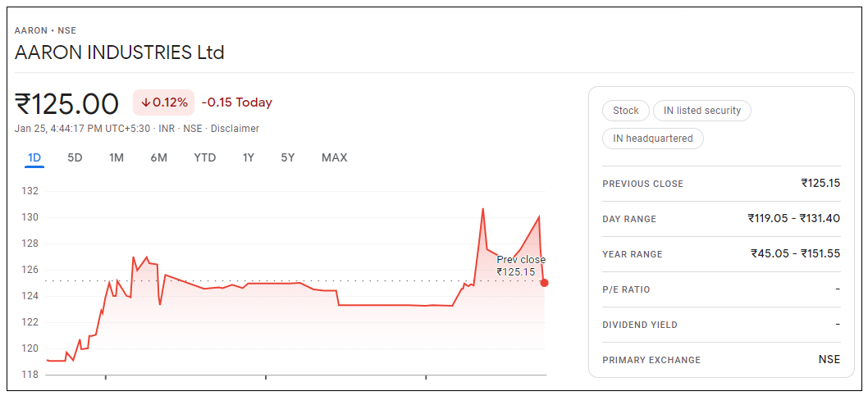Click the IN listed security chip

click(702, 111)
